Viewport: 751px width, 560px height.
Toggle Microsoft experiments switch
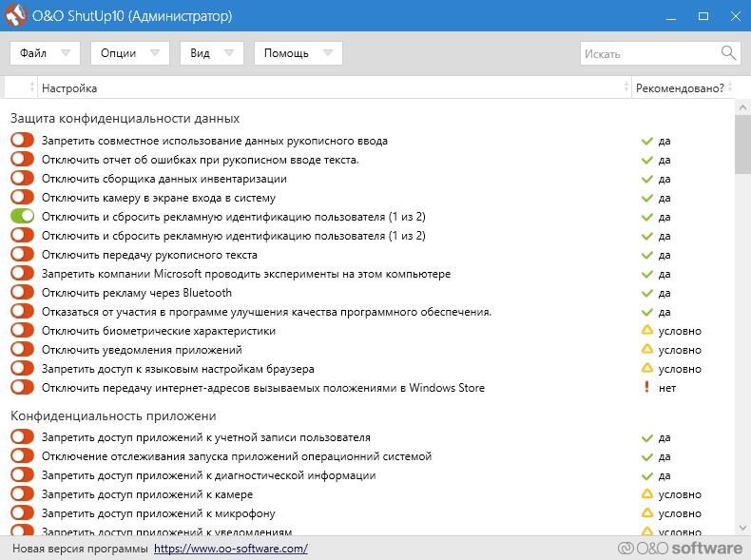(22, 273)
